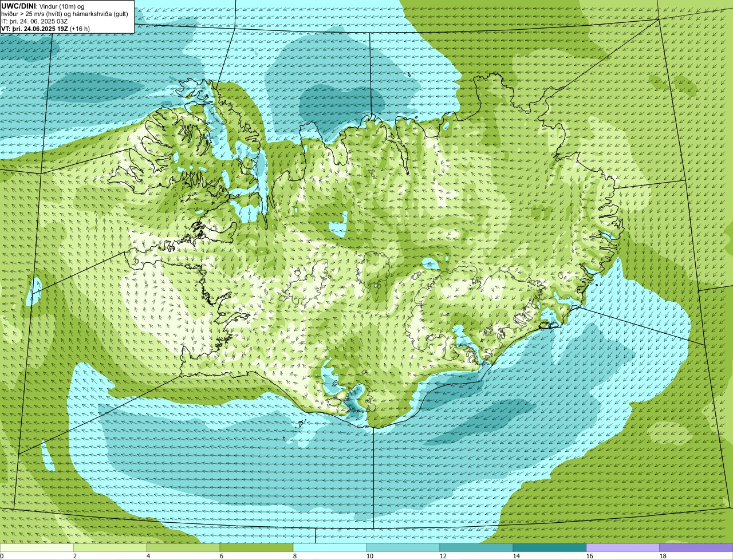Click the 10–12 m/s legend color band
The height and width of the screenshot is (560, 733).
click(403, 547)
